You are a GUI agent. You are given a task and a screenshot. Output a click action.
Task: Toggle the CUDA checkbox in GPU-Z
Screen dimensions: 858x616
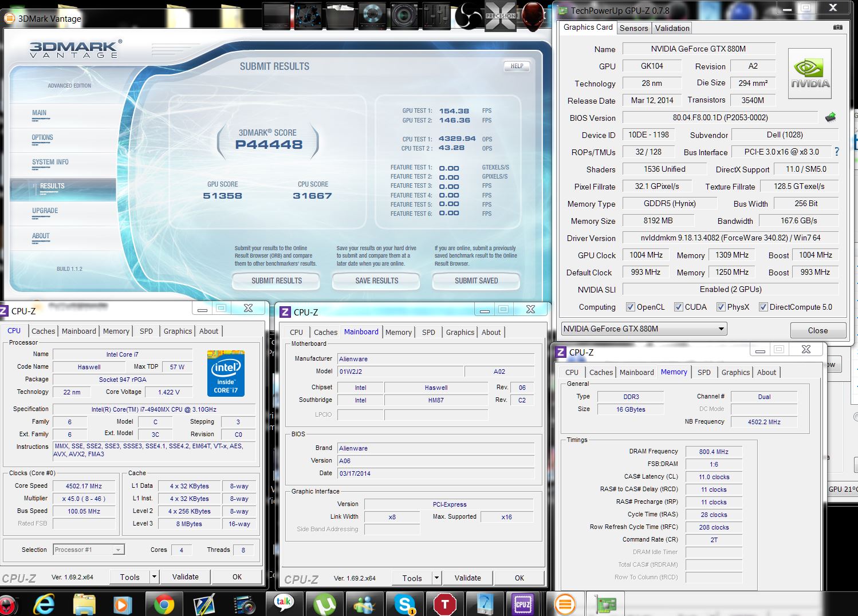[679, 307]
